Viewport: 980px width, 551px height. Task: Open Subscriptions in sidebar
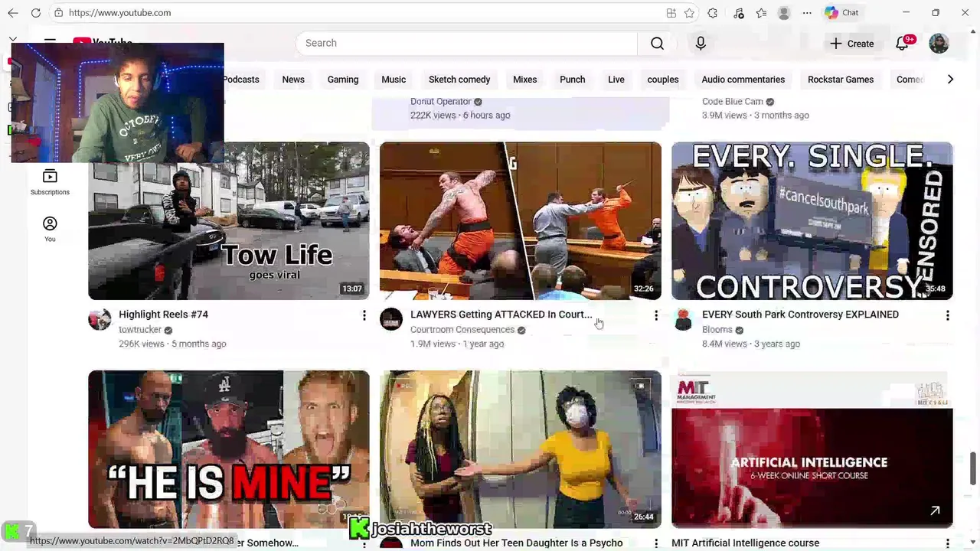coord(50,182)
